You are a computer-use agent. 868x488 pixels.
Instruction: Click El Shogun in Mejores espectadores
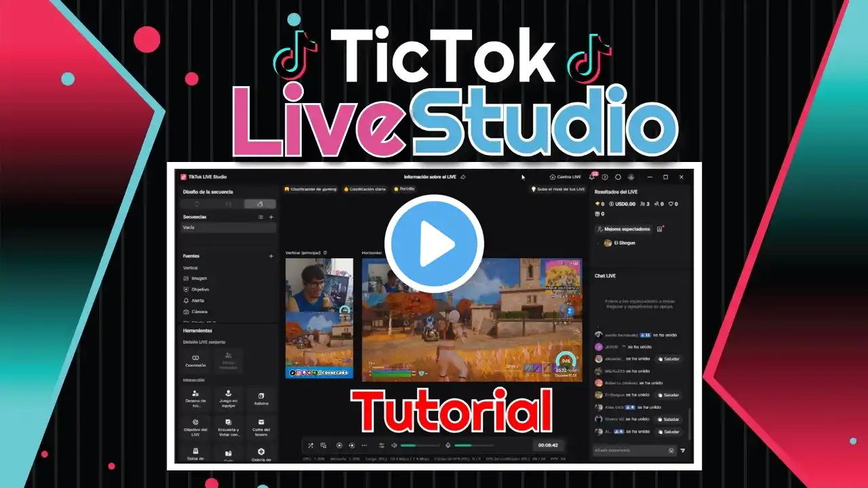(x=618, y=243)
